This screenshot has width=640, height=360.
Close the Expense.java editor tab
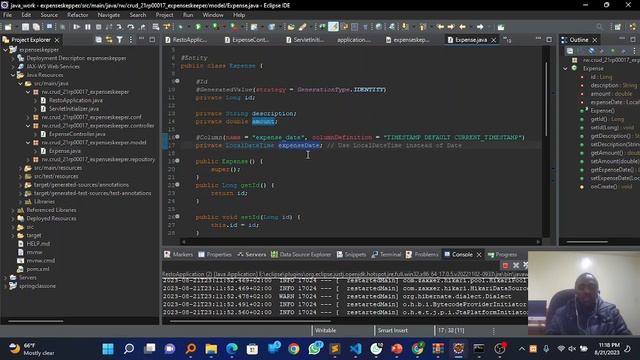tap(493, 40)
